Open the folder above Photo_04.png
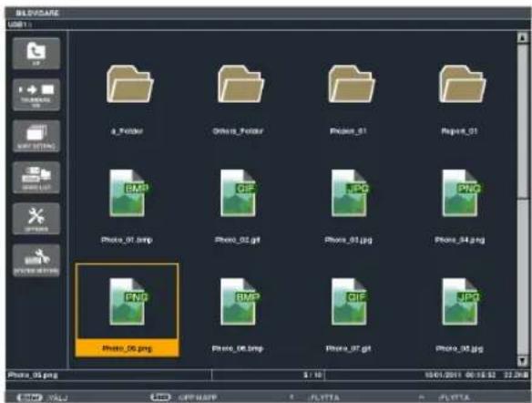Viewport: 532px width, 403px height. 462,84
